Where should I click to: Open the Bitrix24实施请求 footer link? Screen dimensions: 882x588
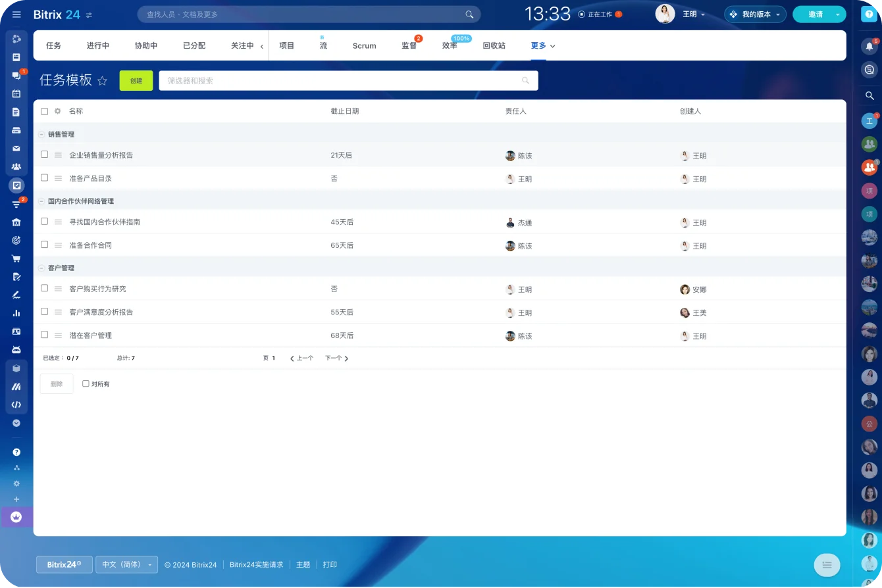pos(256,565)
